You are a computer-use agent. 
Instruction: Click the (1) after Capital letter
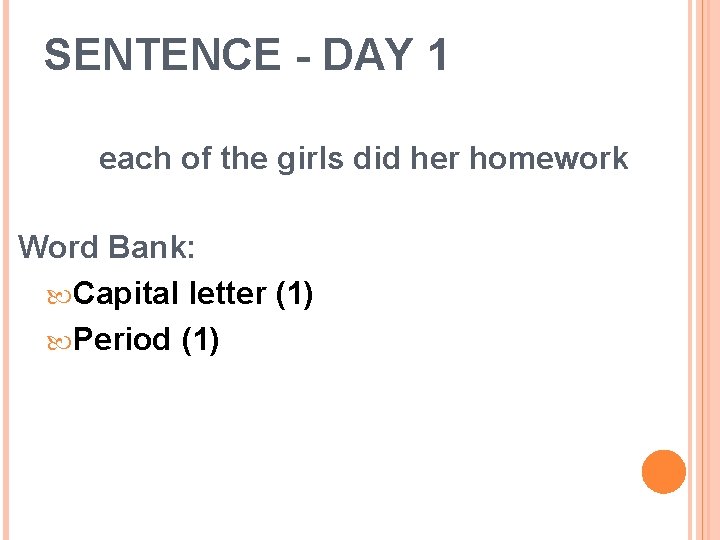click(294, 294)
